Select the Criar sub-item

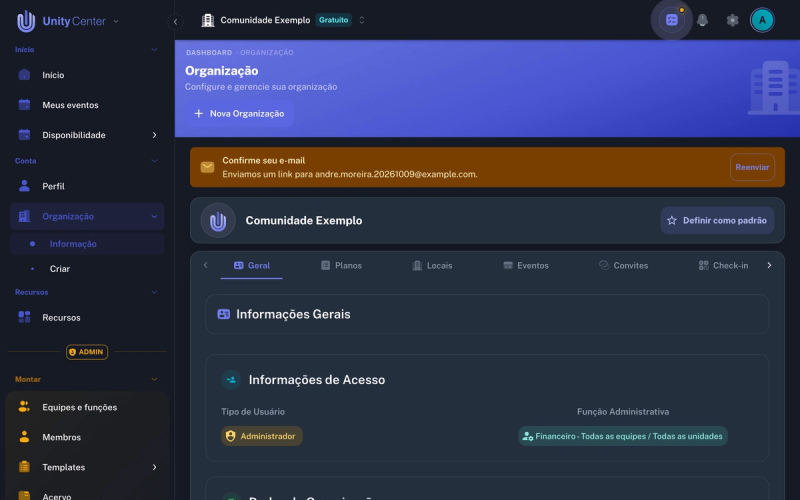pyautogui.click(x=87, y=269)
